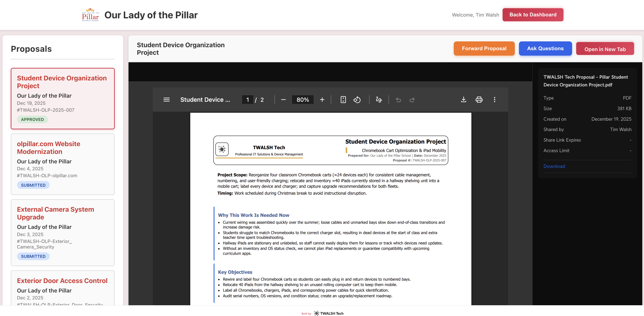Click the Forward Proposal button
This screenshot has height=316, width=644.
[x=484, y=48]
